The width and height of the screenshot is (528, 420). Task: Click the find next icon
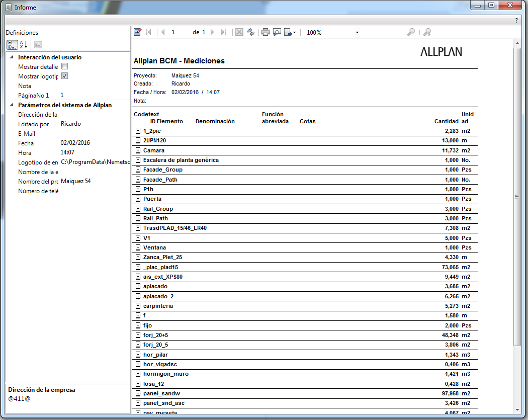[427, 32]
